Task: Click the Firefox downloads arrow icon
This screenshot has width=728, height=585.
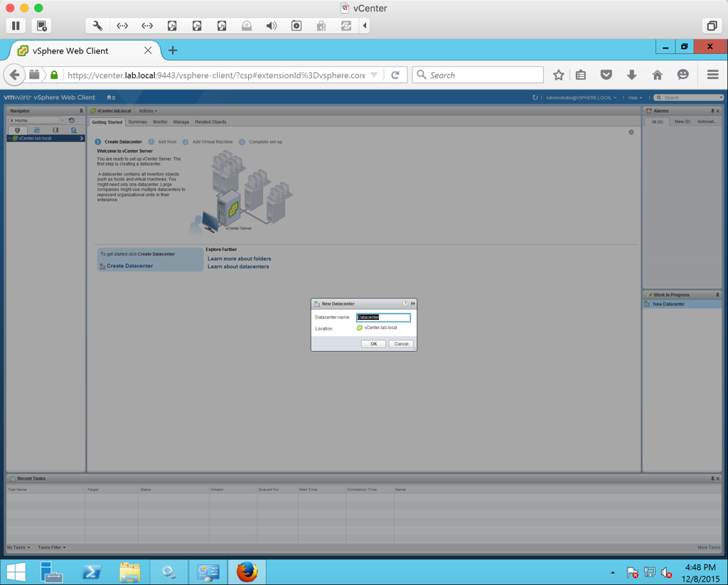Action: [x=631, y=75]
